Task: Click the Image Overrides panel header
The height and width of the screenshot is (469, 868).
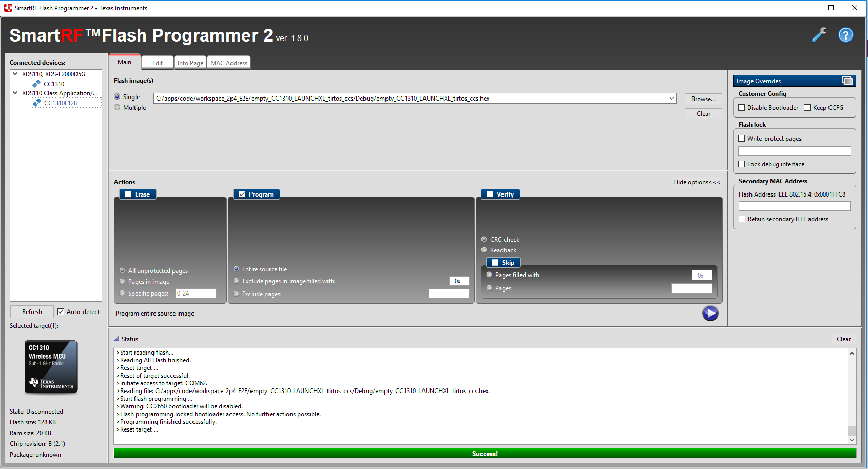Action: (x=795, y=81)
